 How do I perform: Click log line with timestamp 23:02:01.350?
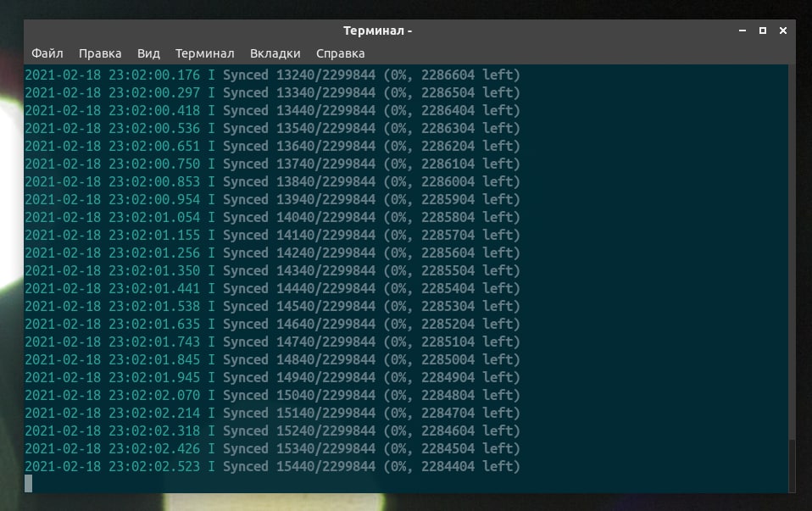pyautogui.click(x=272, y=271)
